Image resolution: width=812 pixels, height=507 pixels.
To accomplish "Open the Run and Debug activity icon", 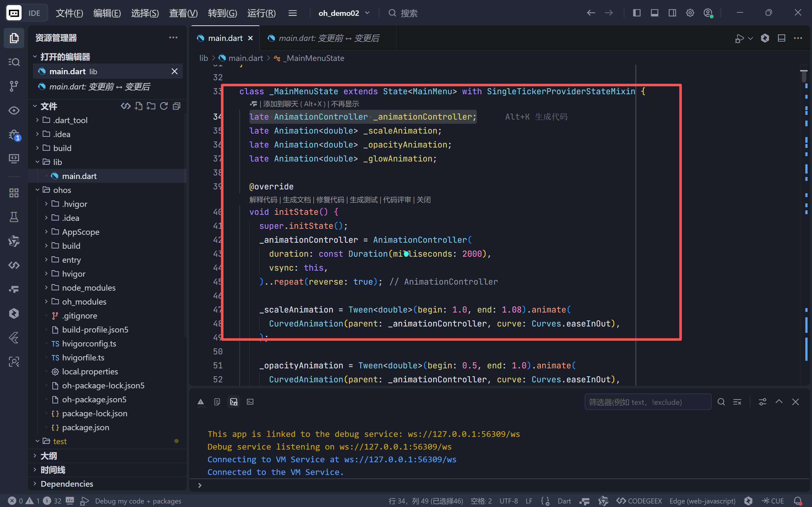I will click(x=14, y=135).
